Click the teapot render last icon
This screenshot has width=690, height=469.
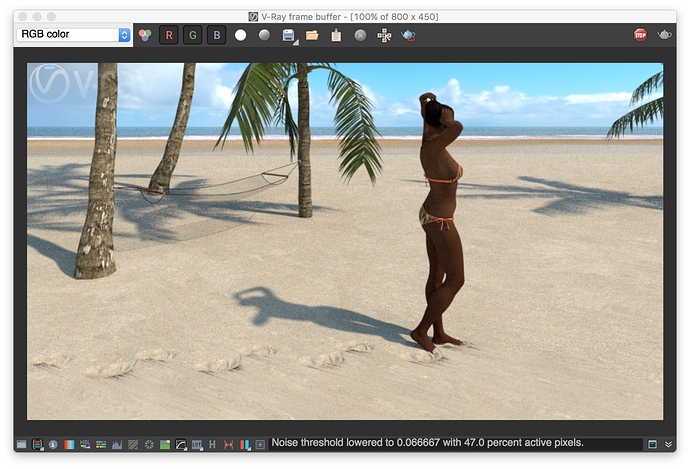coord(408,35)
